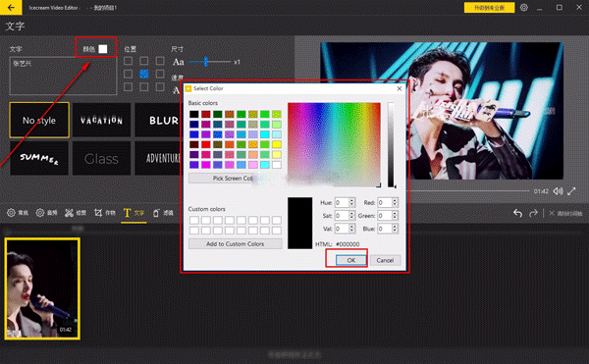
Task: Choose the Glass text style
Action: pos(101,158)
